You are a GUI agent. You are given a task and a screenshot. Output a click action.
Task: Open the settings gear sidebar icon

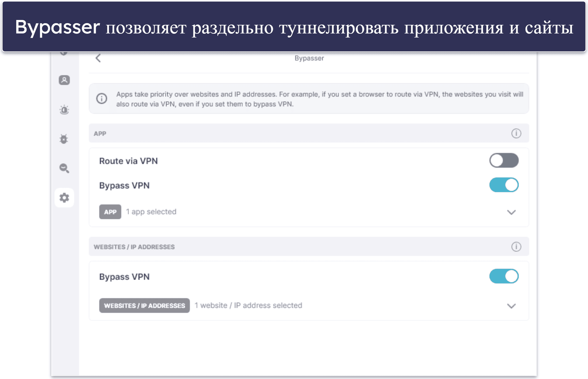[x=64, y=198]
